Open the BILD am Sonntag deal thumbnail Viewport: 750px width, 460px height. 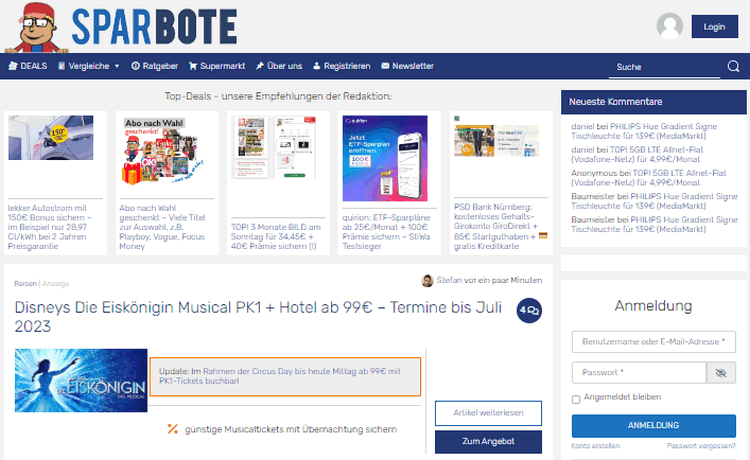point(275,147)
